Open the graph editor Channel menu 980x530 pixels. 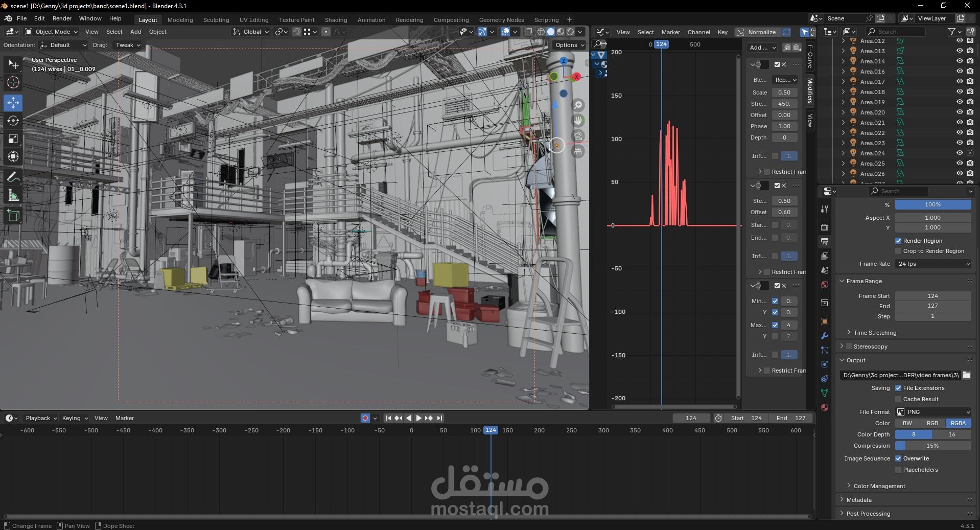coord(698,32)
